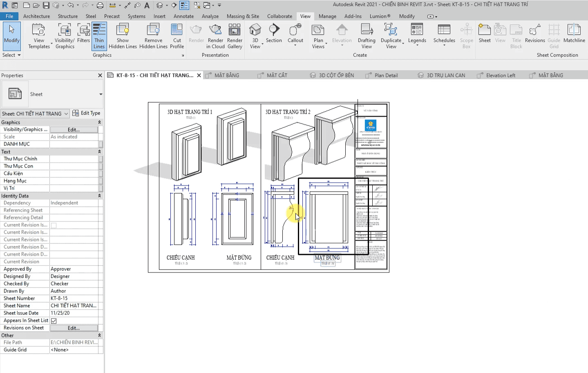Toggle the Current Revision Issued checkbox
Image resolution: width=588 pixels, height=373 pixels.
click(x=54, y=225)
